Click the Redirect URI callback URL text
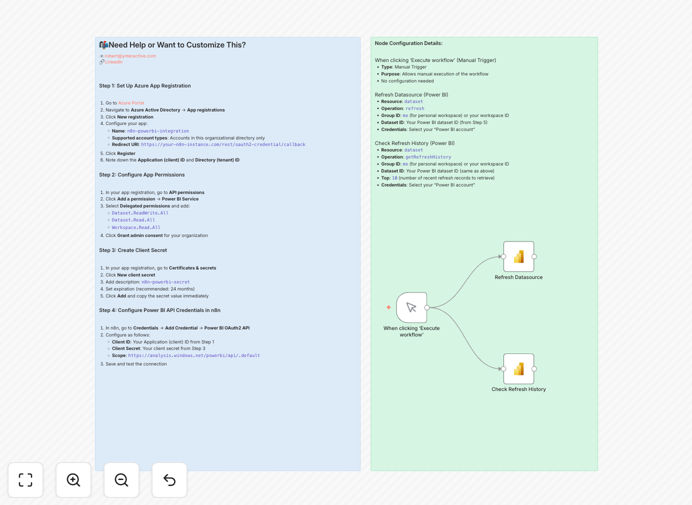 tap(223, 144)
